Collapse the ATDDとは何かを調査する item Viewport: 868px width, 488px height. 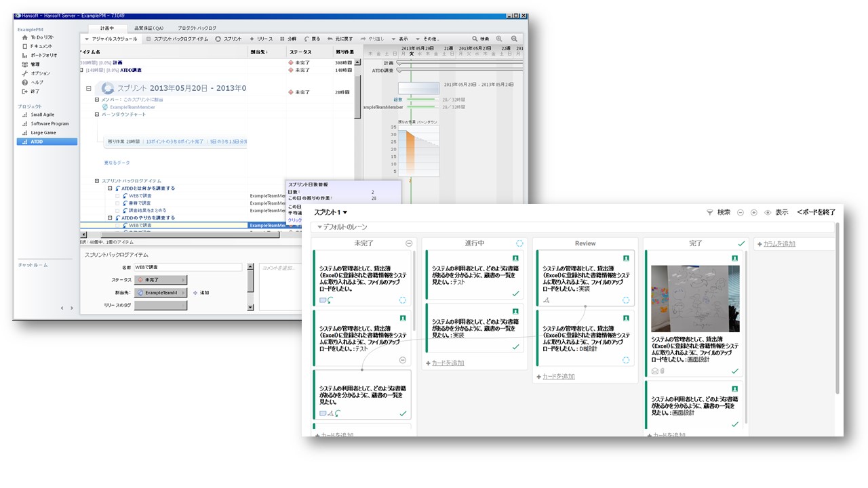point(110,188)
